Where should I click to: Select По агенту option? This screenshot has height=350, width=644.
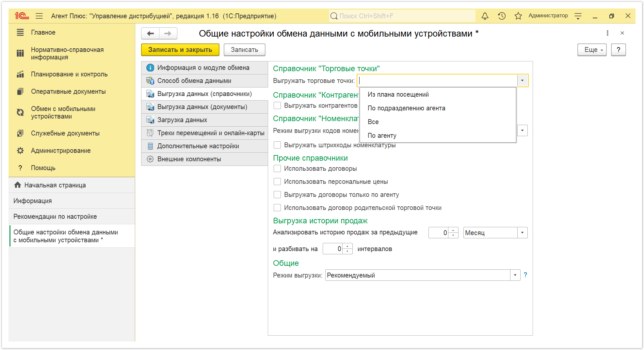(x=438, y=135)
